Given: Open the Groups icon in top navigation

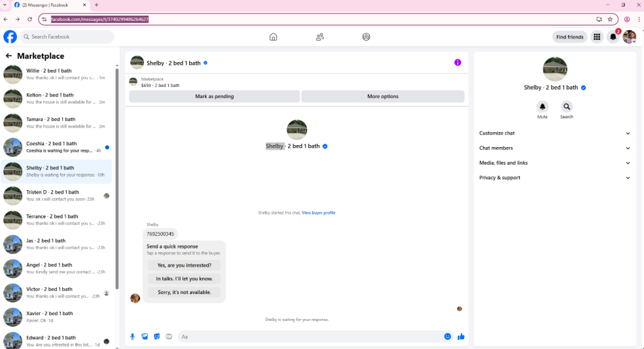Looking at the screenshot, I should point(366,37).
